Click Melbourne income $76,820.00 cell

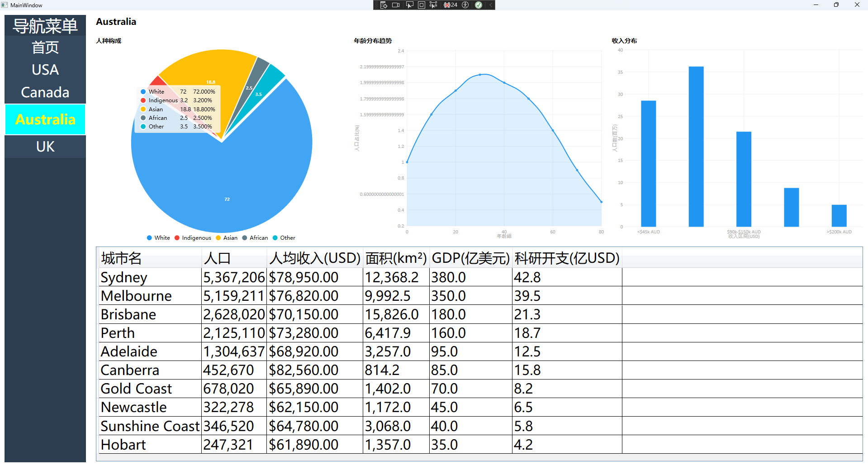point(315,296)
